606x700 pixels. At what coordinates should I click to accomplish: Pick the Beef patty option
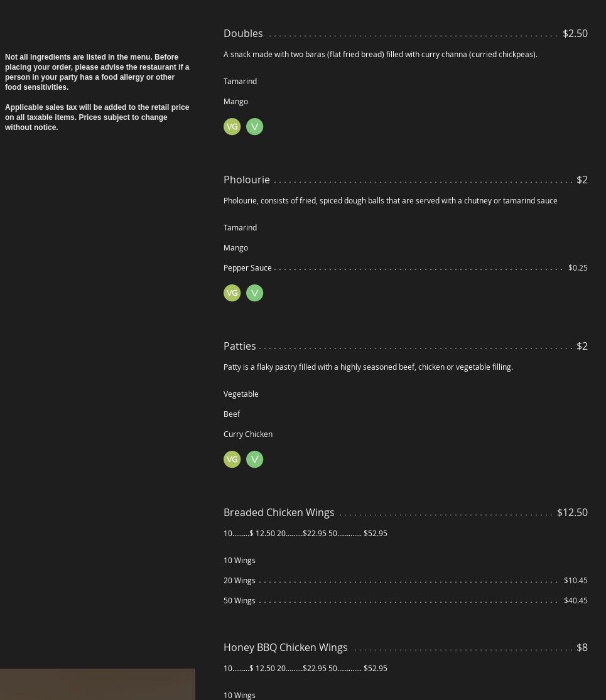click(232, 414)
